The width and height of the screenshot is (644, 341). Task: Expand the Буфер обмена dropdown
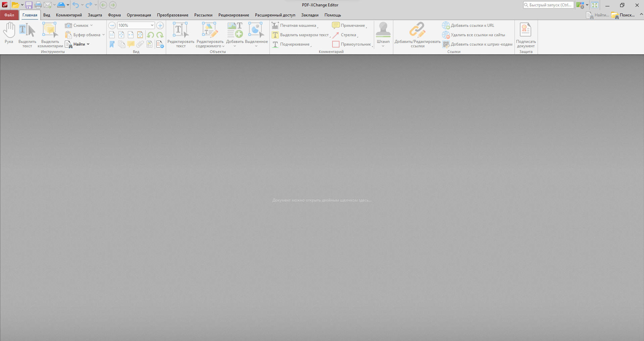tap(103, 35)
